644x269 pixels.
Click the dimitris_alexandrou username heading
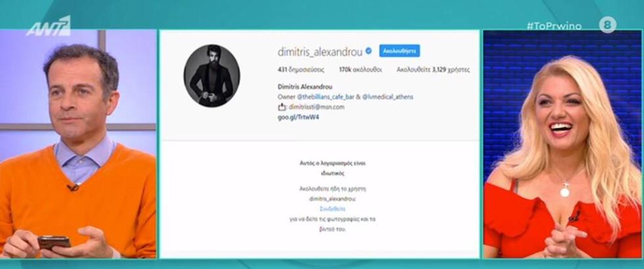[x=320, y=52]
